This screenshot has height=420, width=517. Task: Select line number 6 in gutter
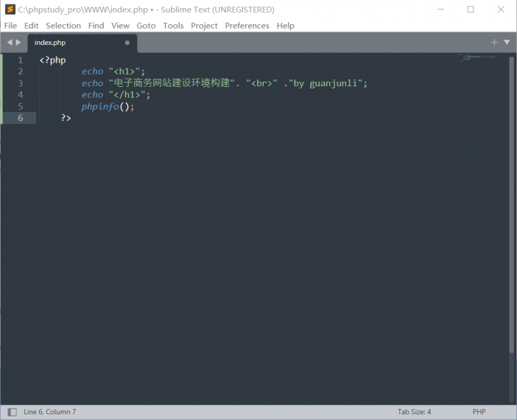[21, 118]
